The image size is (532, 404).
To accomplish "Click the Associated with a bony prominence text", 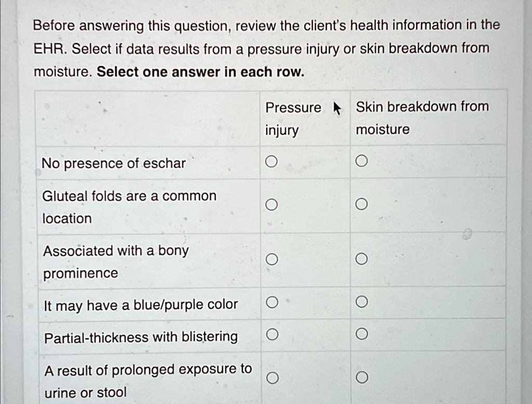I will click(x=116, y=262).
